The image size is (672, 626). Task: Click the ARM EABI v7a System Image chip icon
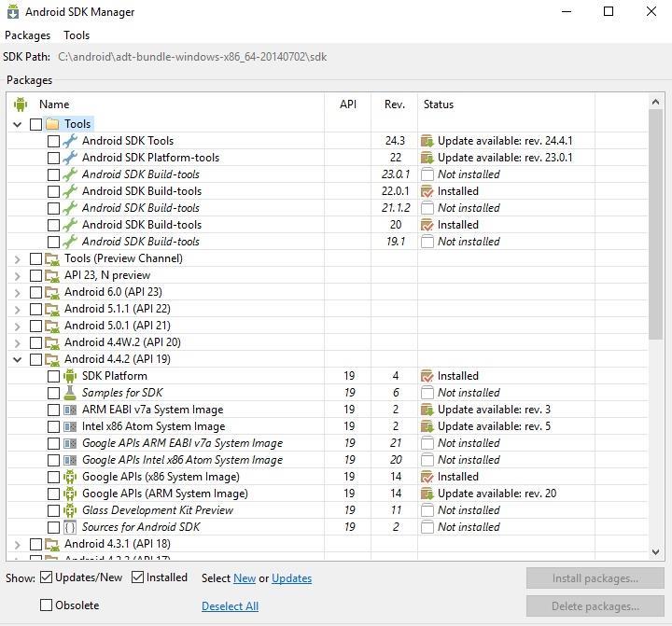[x=70, y=410]
